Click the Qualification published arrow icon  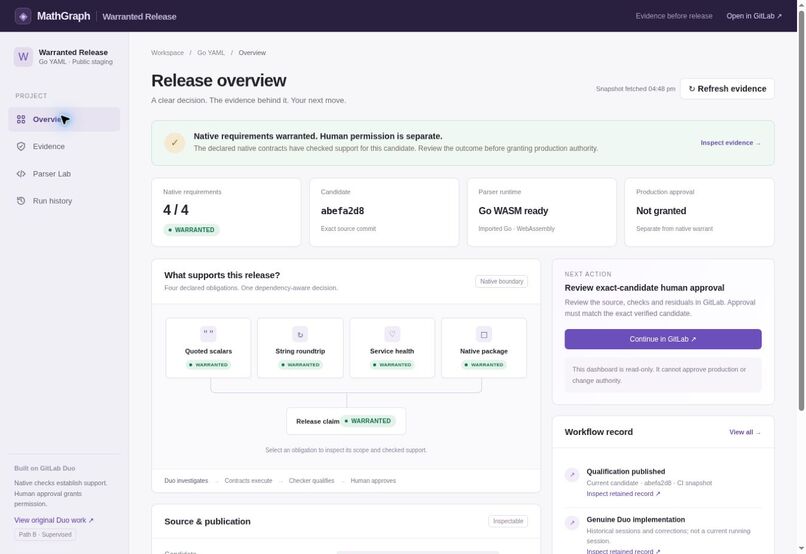coord(572,474)
